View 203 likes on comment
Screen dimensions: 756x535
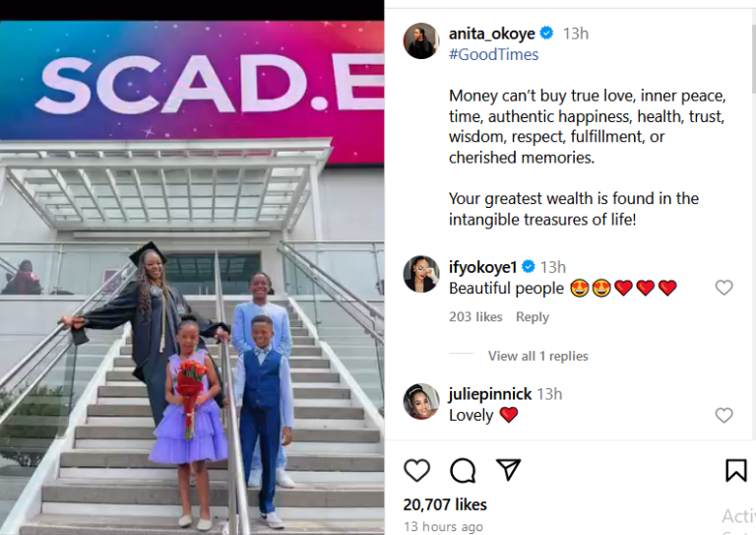(x=475, y=317)
